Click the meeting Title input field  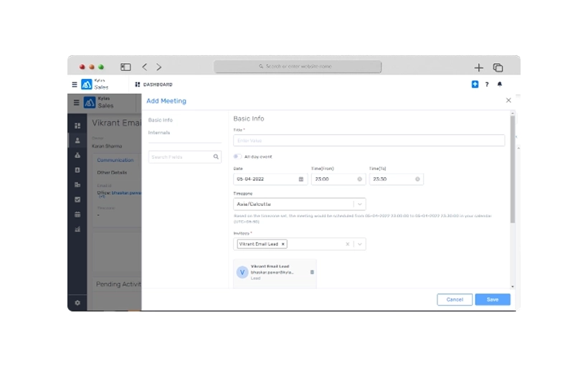(x=369, y=141)
